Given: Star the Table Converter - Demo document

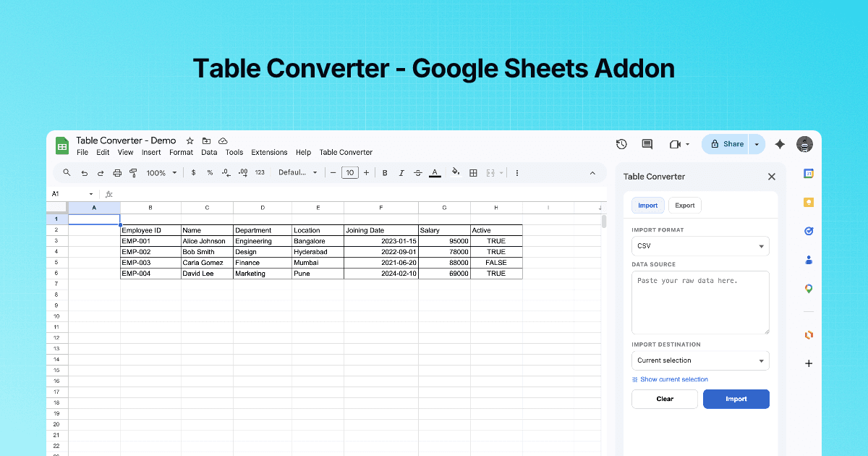Looking at the screenshot, I should 190,140.
